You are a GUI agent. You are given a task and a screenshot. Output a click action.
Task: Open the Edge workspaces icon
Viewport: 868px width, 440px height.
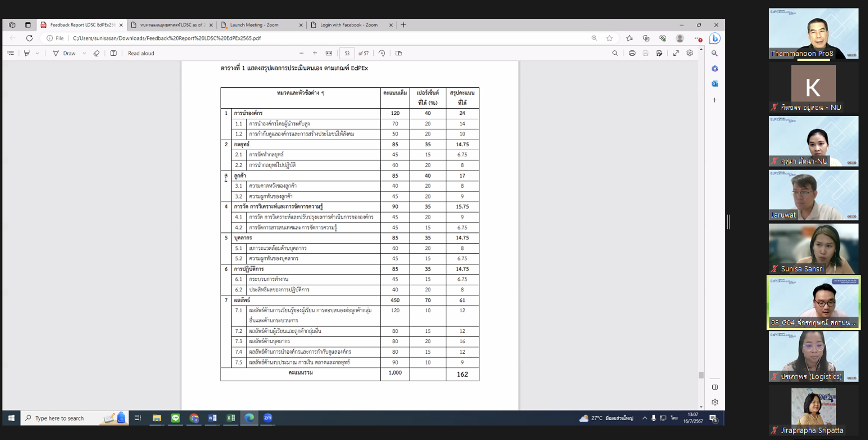(12, 25)
